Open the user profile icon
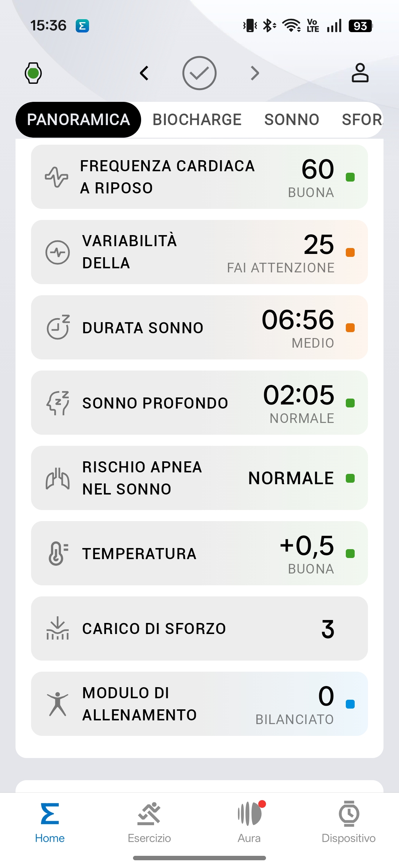The width and height of the screenshot is (399, 868). 360,72
